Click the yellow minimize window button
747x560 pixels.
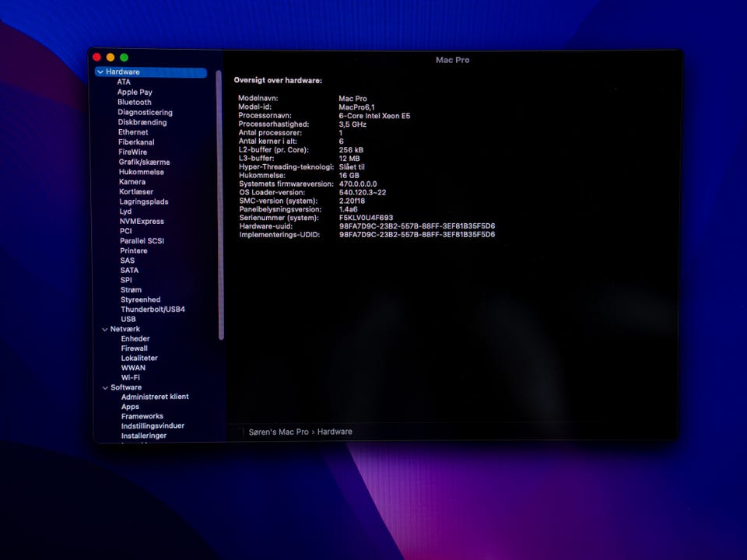[110, 58]
